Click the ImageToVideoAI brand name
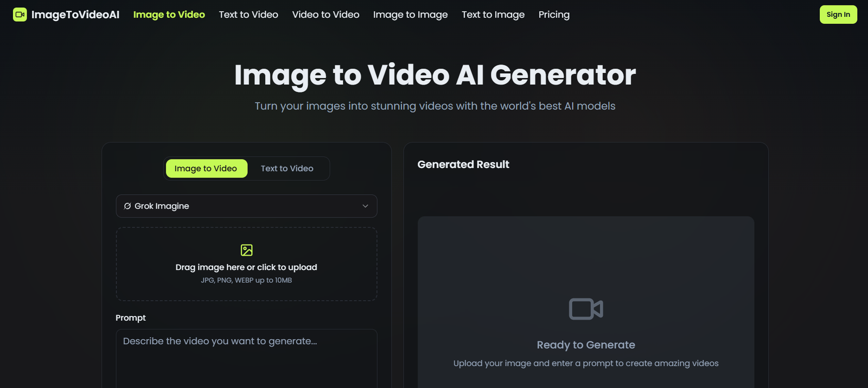868x388 pixels. 75,15
